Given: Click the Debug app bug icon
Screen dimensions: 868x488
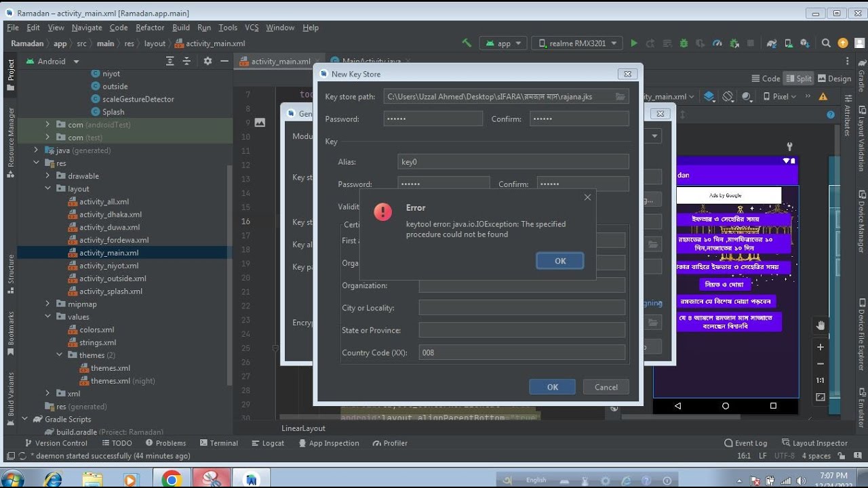Looking at the screenshot, I should click(x=684, y=43).
